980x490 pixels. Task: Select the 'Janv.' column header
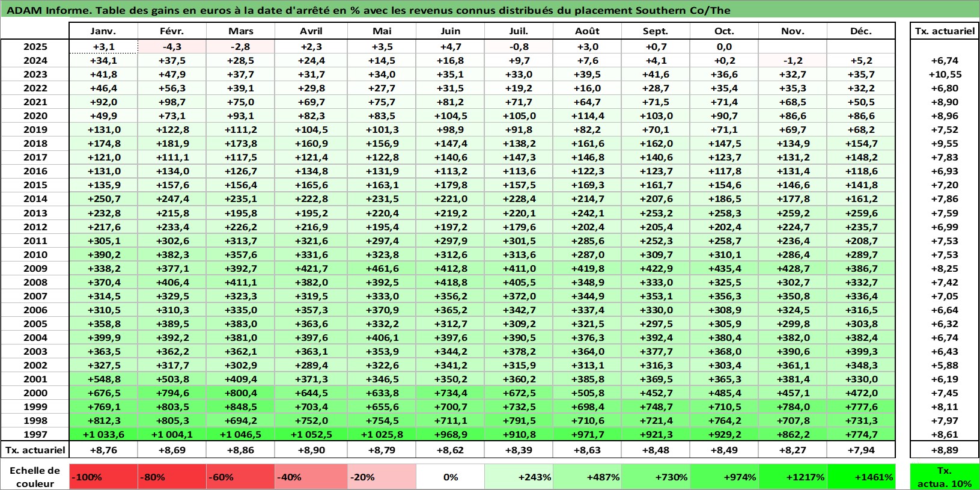click(x=103, y=31)
